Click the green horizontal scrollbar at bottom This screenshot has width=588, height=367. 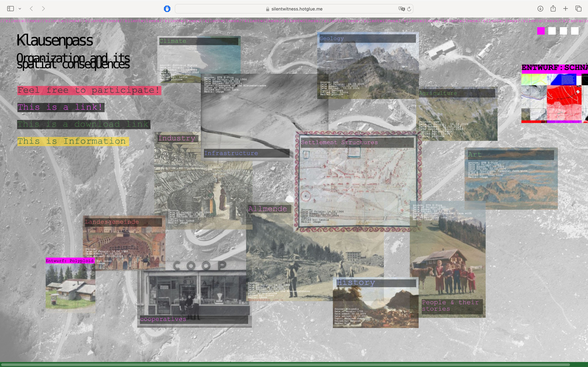click(x=285, y=365)
